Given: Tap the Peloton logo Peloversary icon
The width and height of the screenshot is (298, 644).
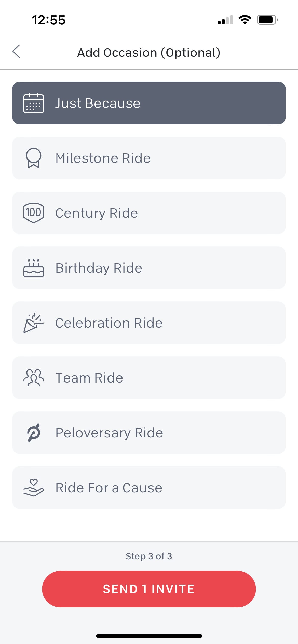Looking at the screenshot, I should pos(33,433).
